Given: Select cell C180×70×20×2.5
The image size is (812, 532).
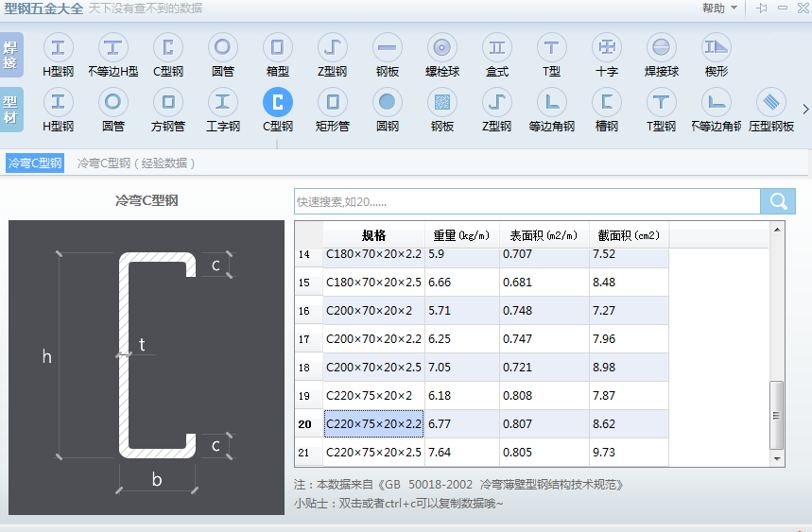Looking at the screenshot, I should coord(374,282).
